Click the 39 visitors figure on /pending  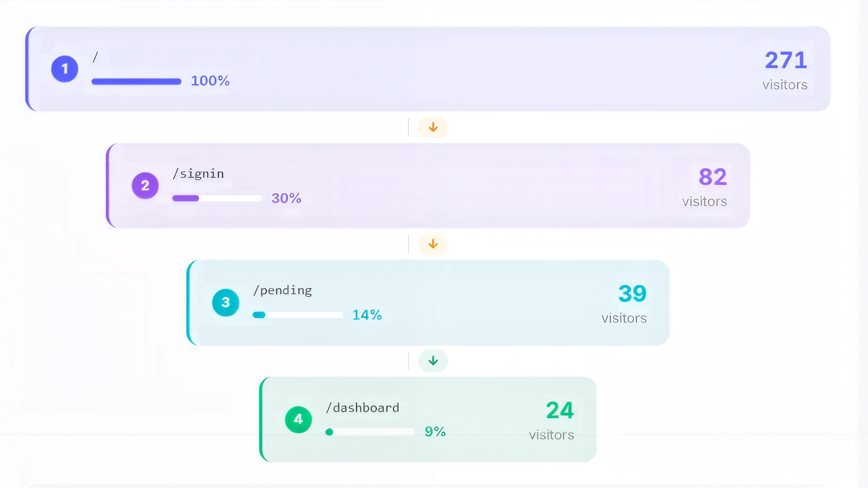[x=632, y=293]
